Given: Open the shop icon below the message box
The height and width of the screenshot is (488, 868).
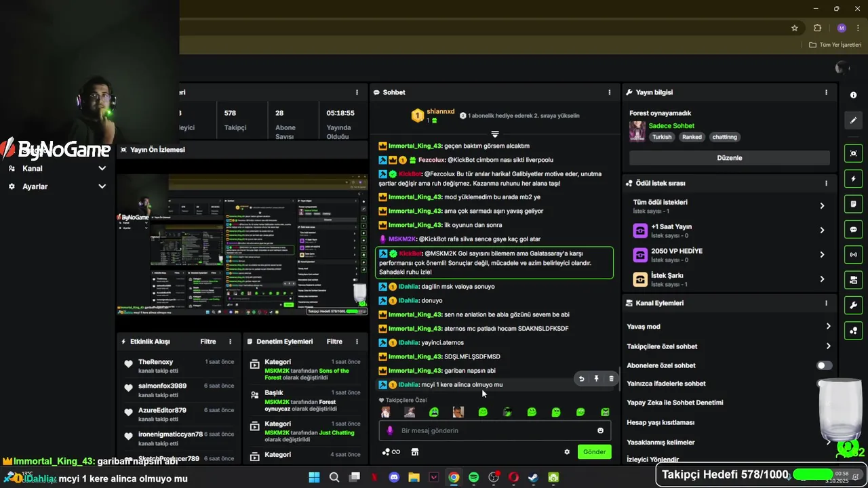Looking at the screenshot, I should click(x=415, y=452).
